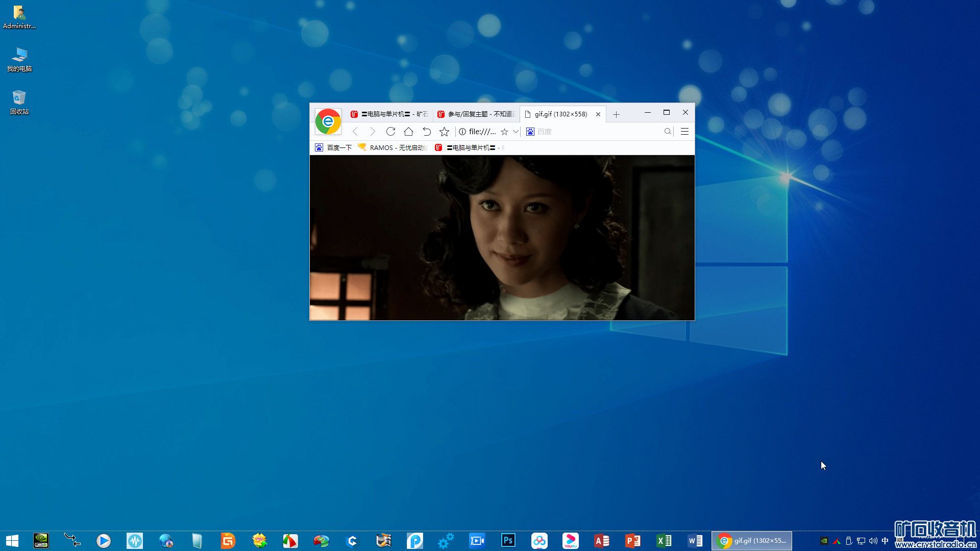Viewport: 980px width, 551px height.
Task: Launch Photoshop from the taskbar
Action: point(508,541)
